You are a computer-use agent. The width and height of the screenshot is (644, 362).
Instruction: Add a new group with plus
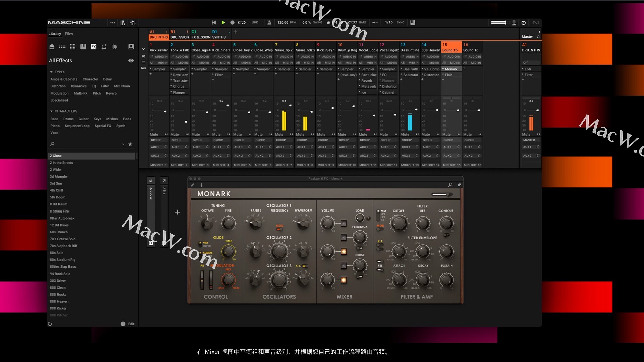[x=235, y=32]
